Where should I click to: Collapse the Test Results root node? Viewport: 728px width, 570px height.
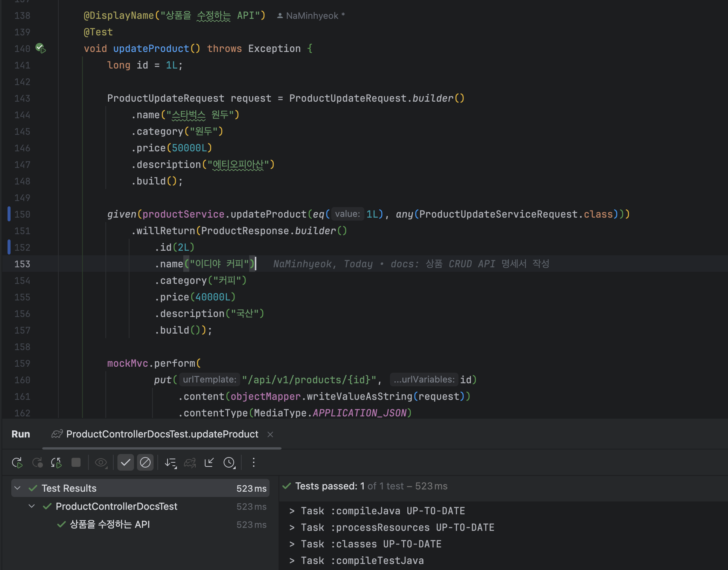click(17, 488)
